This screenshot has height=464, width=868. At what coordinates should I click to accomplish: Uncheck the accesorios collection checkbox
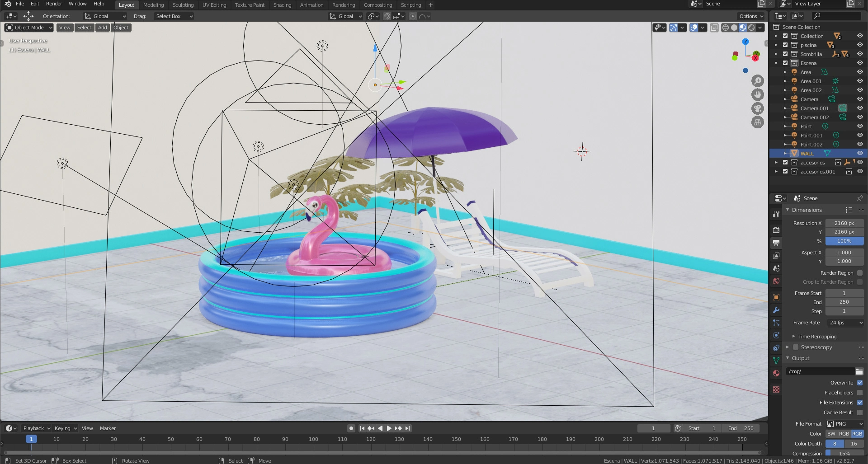(x=785, y=162)
